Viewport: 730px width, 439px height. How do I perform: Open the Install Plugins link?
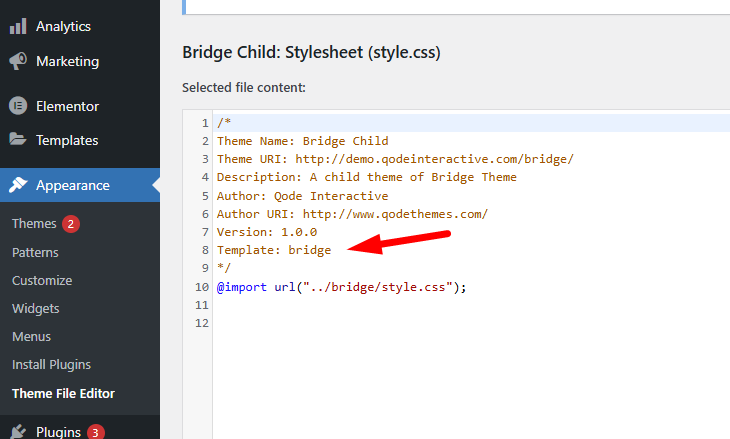(x=51, y=365)
